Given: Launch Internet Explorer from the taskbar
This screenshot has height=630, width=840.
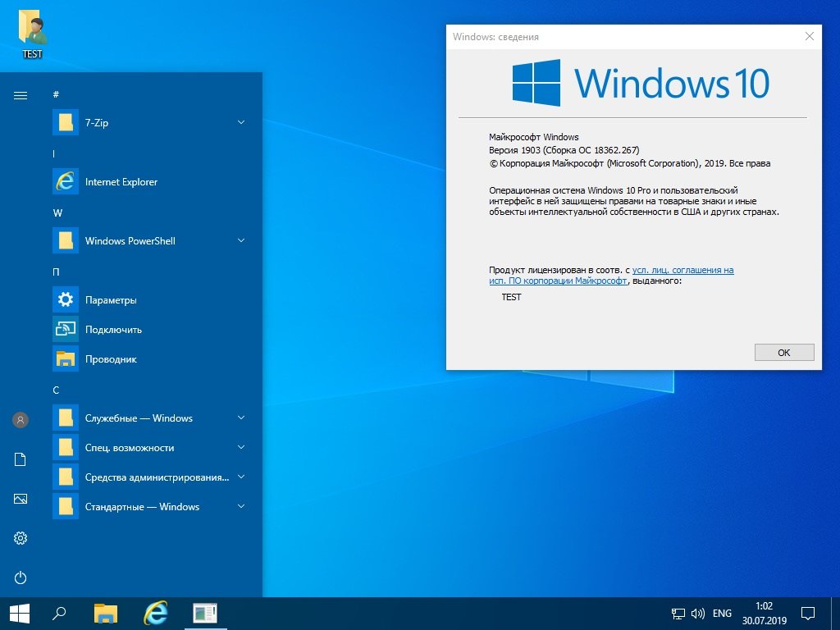Looking at the screenshot, I should tap(155, 613).
